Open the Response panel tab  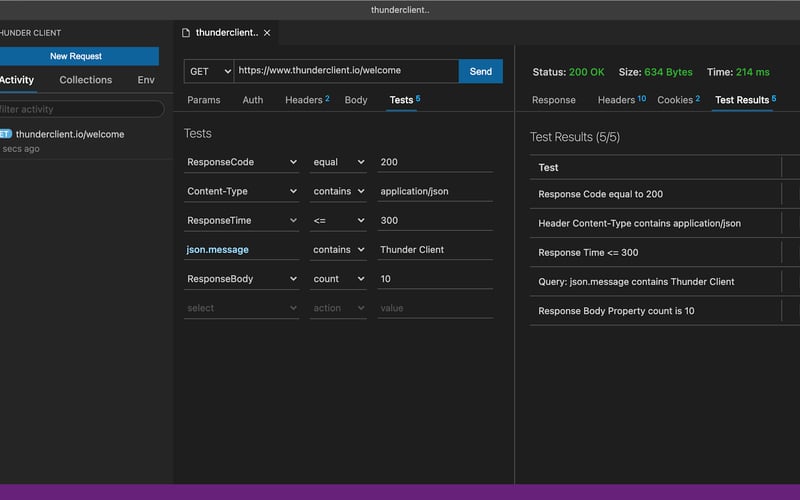tap(554, 100)
